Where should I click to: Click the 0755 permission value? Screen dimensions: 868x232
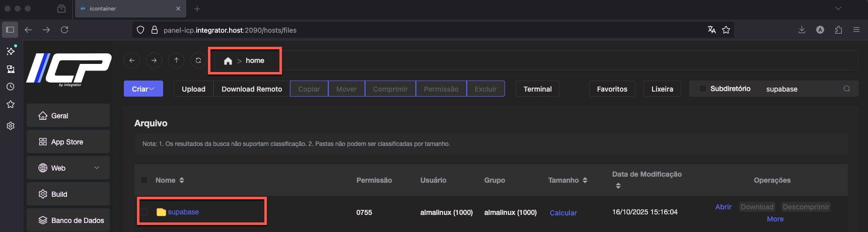point(364,212)
